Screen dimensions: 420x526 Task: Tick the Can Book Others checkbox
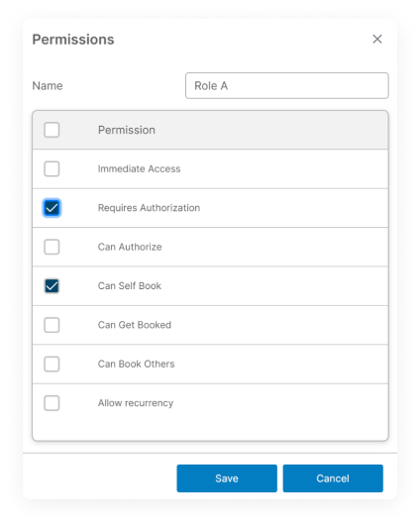coord(52,364)
